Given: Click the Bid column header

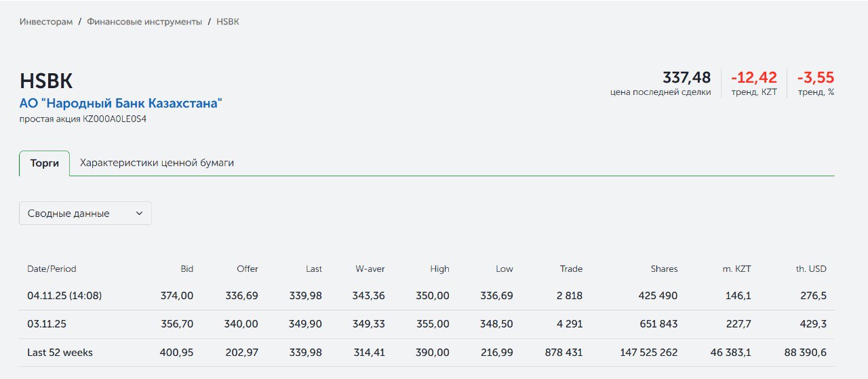Looking at the screenshot, I should (x=186, y=269).
